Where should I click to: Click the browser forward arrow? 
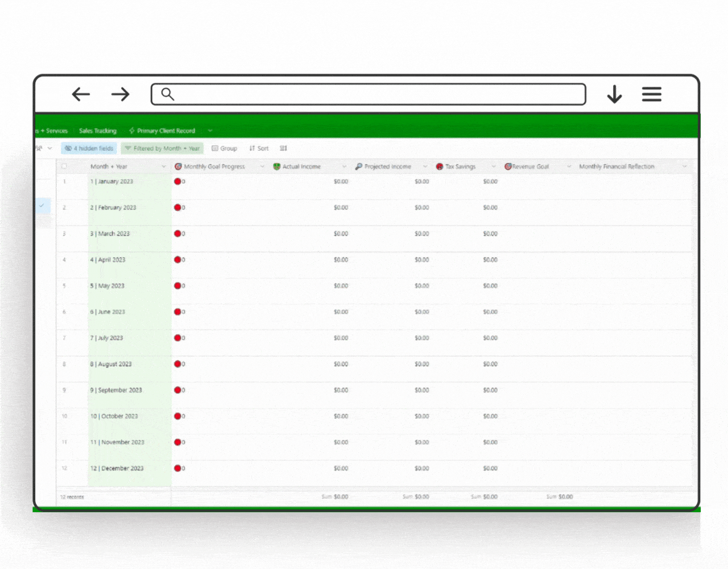click(x=120, y=94)
